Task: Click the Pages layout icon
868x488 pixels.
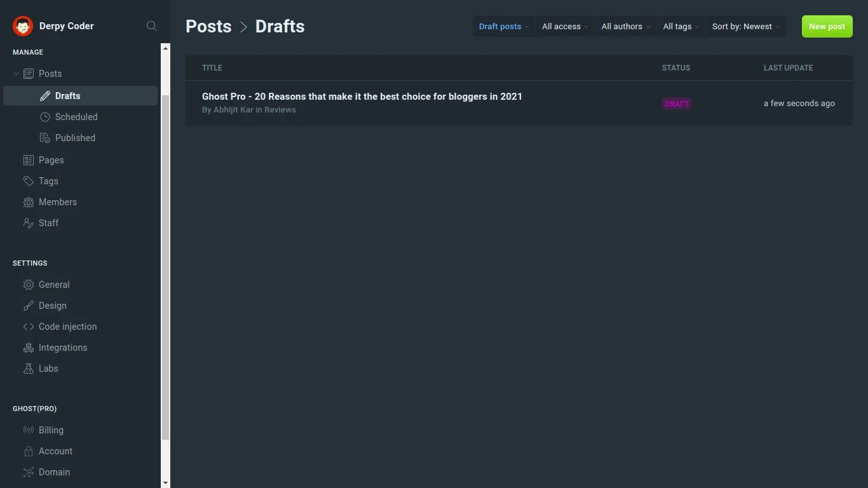Action: click(29, 160)
